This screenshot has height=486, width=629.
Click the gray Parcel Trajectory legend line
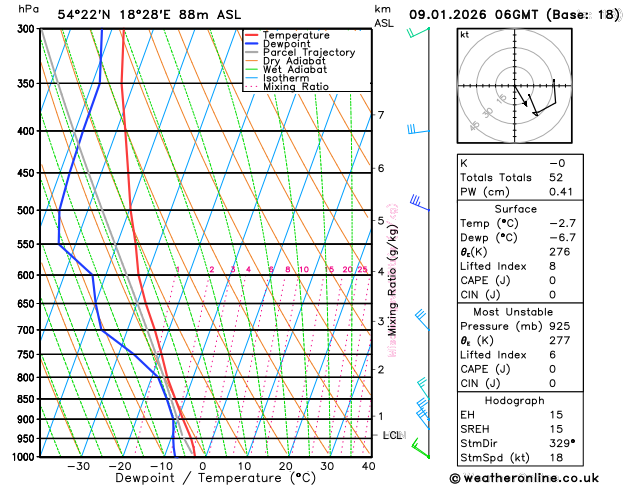[x=251, y=52]
